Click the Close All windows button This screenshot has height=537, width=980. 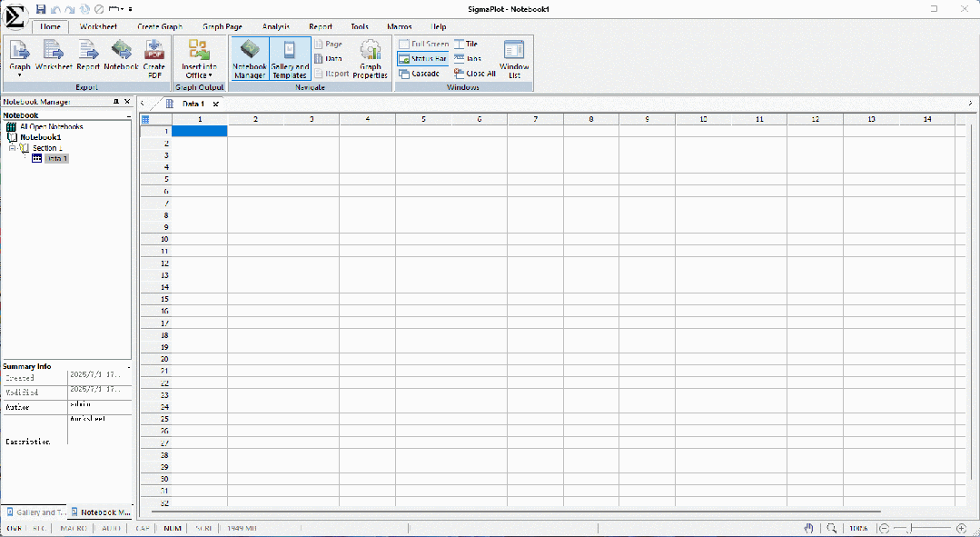pos(474,74)
